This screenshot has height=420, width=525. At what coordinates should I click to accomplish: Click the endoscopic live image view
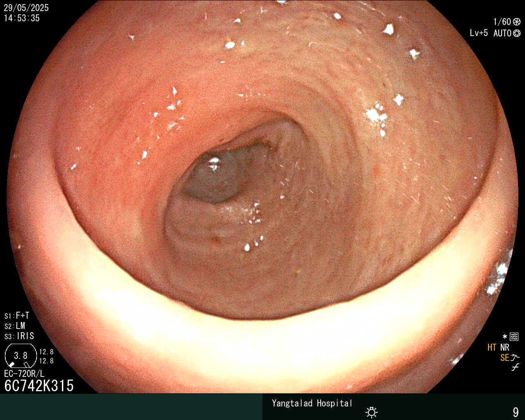(x=262, y=197)
